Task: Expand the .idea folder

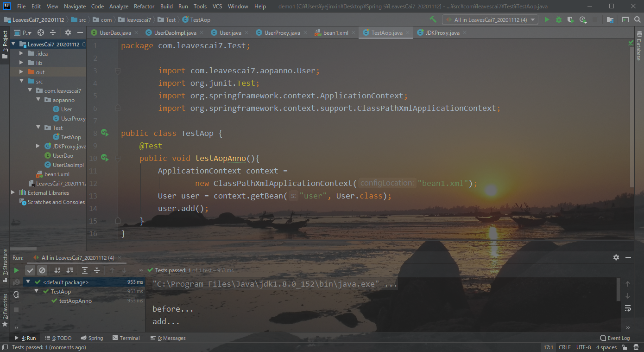Action: [21, 53]
